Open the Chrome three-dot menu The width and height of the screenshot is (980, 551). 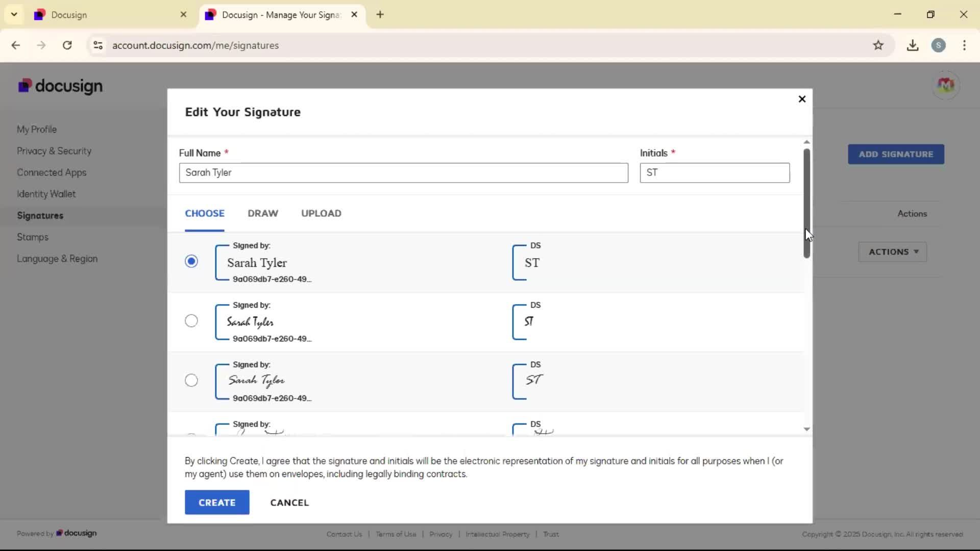[x=964, y=45]
